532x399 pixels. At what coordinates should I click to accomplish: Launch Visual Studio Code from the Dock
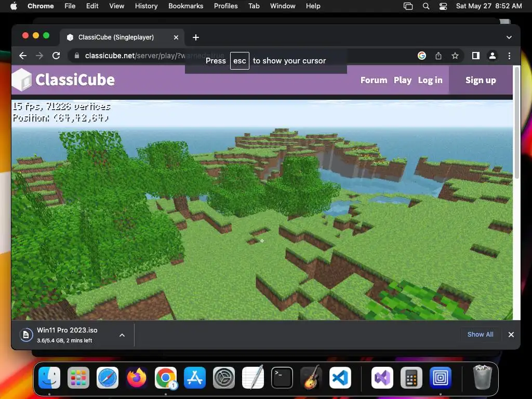coord(340,378)
